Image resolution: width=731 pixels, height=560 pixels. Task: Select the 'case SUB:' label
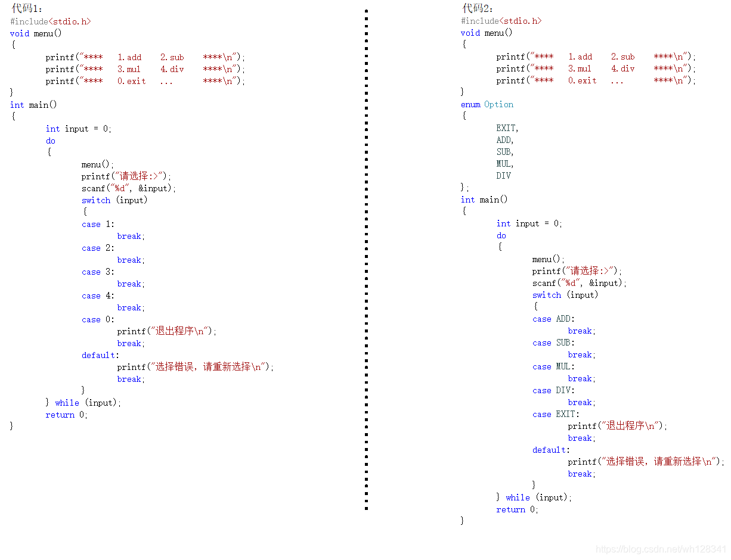pyautogui.click(x=554, y=343)
